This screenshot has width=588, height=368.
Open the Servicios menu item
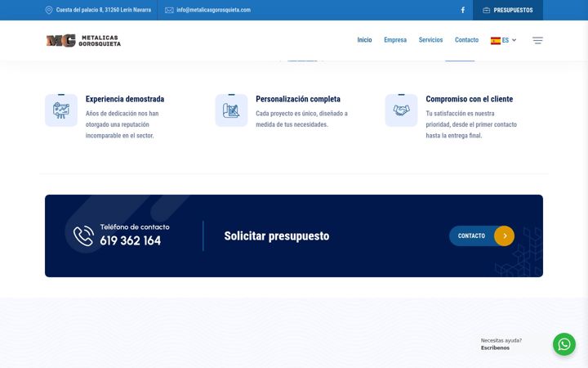click(x=430, y=40)
